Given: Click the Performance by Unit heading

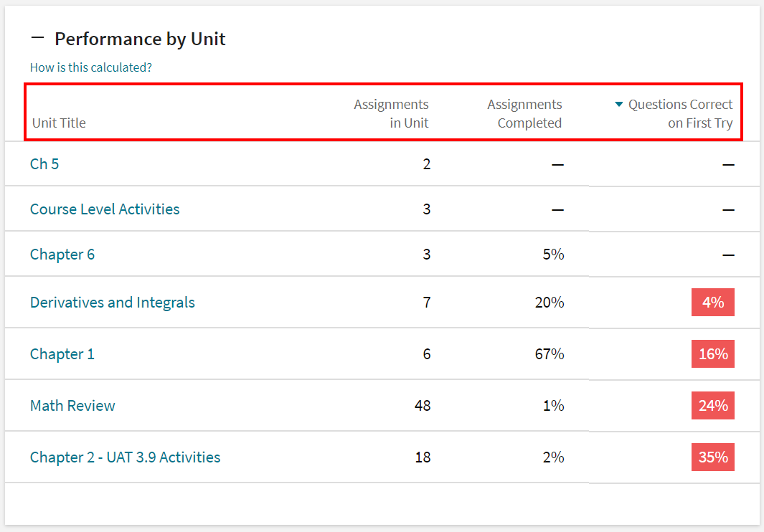Looking at the screenshot, I should 140,39.
